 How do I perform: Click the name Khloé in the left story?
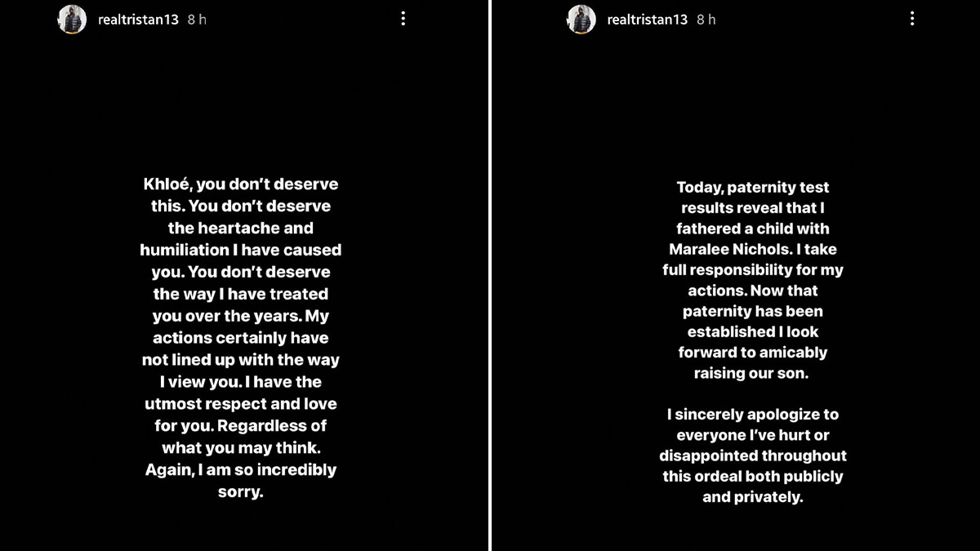(x=167, y=184)
